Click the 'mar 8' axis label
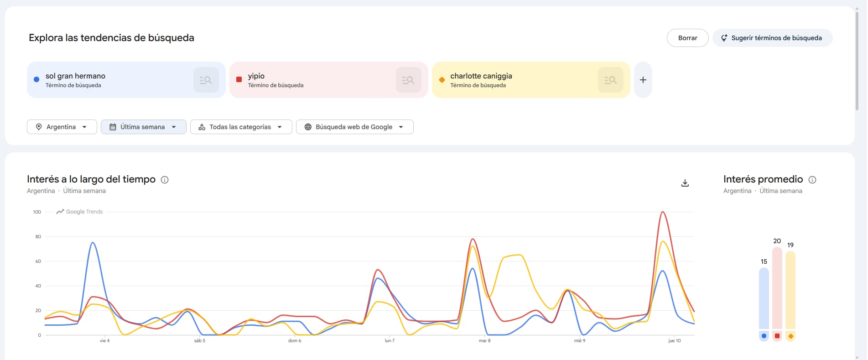Image resolution: width=868 pixels, height=360 pixels. tap(485, 341)
